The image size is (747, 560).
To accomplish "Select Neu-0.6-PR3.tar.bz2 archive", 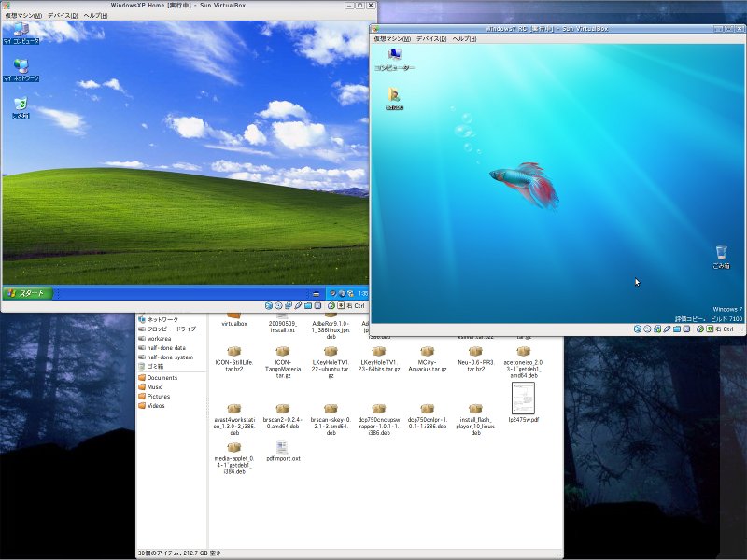I will point(475,358).
